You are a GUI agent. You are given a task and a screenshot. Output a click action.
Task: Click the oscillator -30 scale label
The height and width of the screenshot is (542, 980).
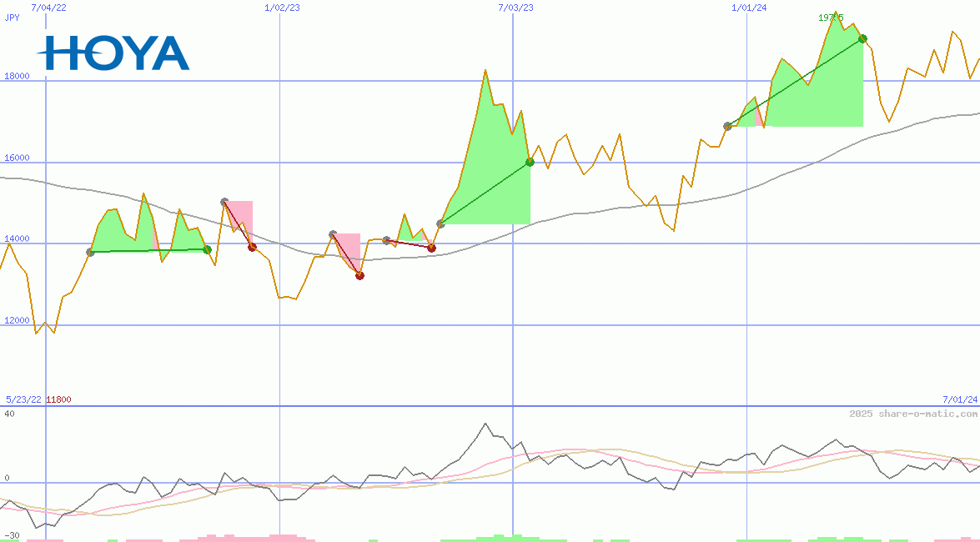tap(12, 536)
